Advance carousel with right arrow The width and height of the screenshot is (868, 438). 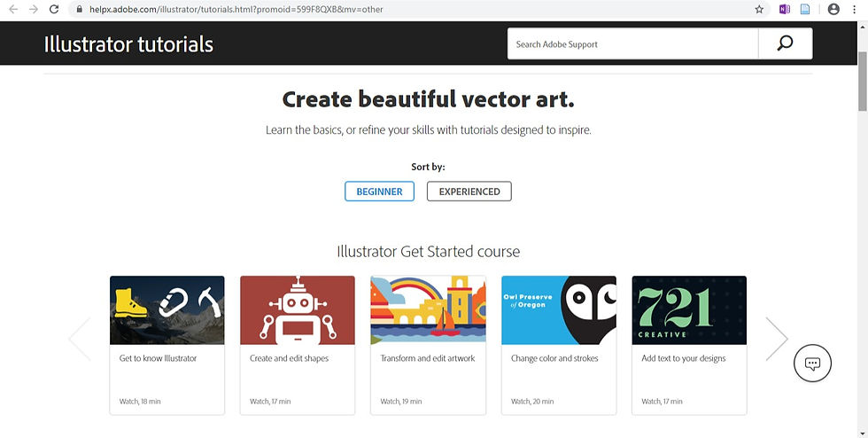point(776,339)
